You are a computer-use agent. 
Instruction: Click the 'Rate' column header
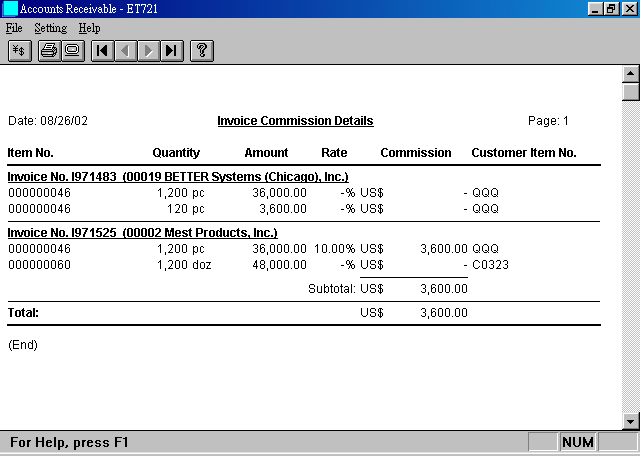coord(334,153)
